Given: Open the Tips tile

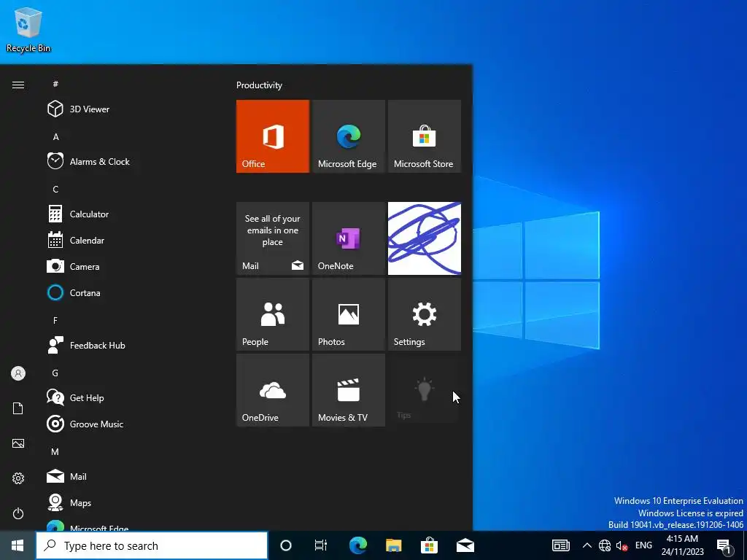Looking at the screenshot, I should pyautogui.click(x=425, y=390).
